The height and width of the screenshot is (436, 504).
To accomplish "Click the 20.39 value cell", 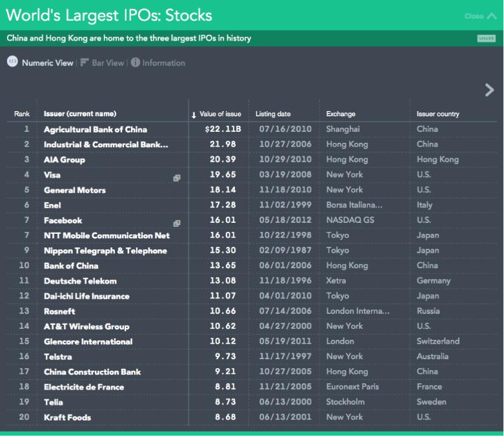I will pyautogui.click(x=223, y=160).
